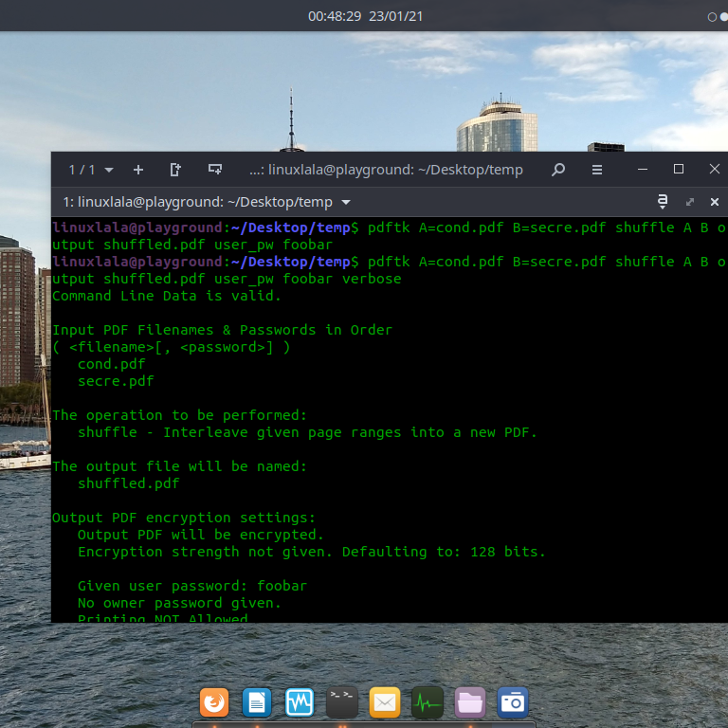Toggle the terminal read-only lock icon
728x728 pixels.
[663, 202]
